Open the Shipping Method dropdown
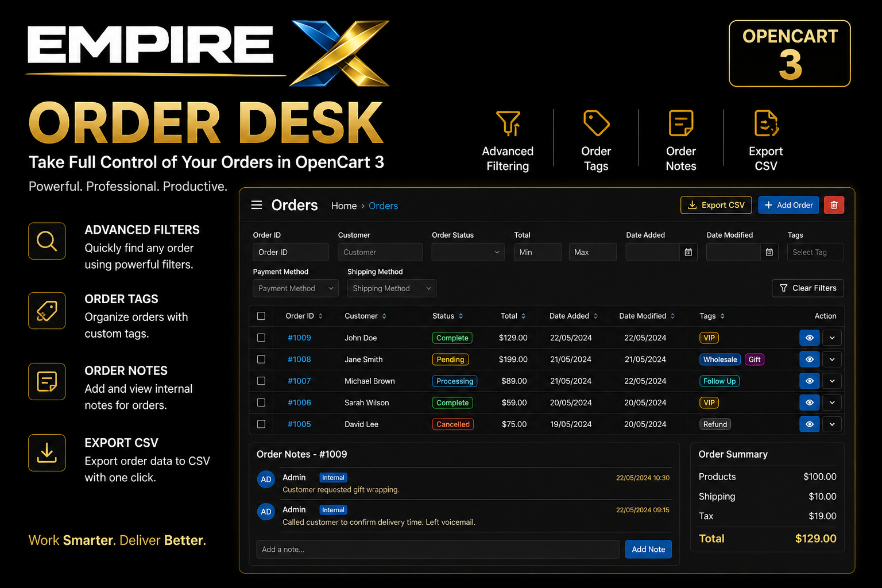Screen dimensions: 882x588 click(x=392, y=288)
